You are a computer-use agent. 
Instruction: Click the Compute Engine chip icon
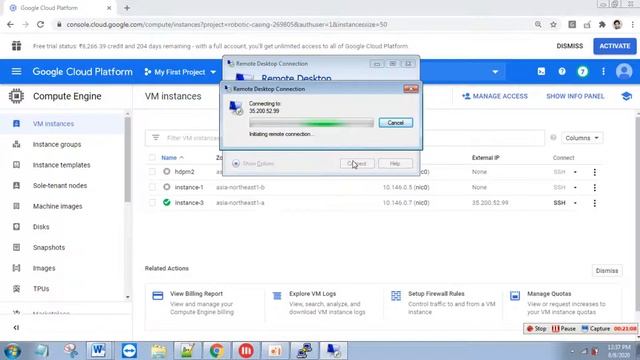16,96
